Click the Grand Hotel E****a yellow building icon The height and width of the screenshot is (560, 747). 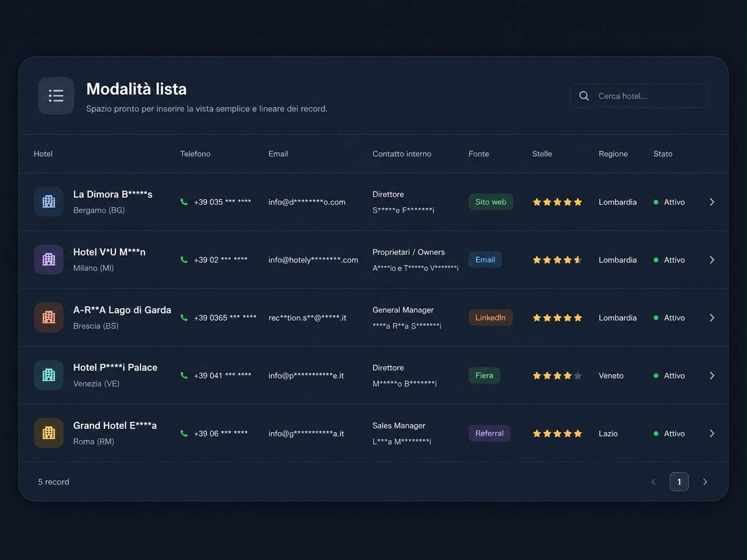point(48,433)
